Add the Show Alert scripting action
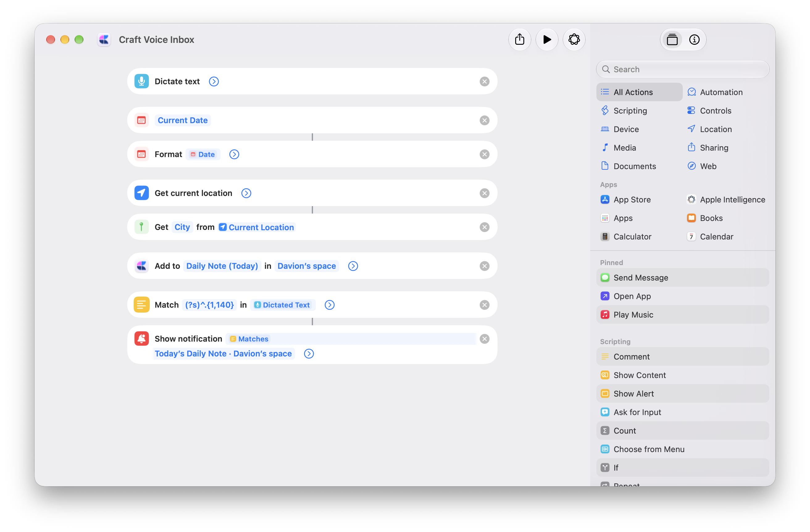 683,393
